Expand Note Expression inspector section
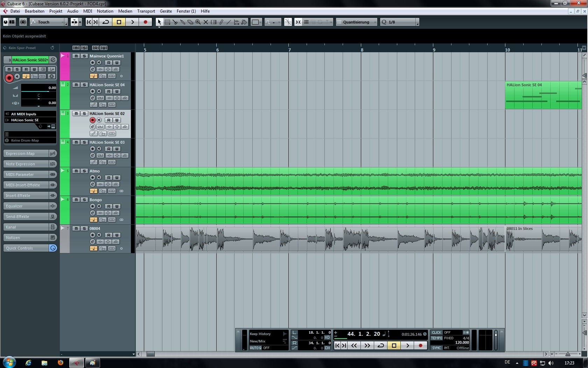The width and height of the screenshot is (588, 368). tap(30, 164)
